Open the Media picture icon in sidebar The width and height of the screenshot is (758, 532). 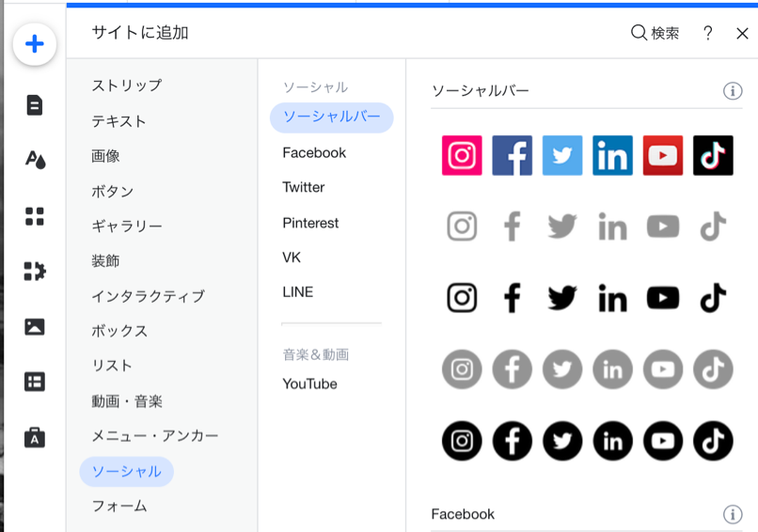pyautogui.click(x=34, y=327)
